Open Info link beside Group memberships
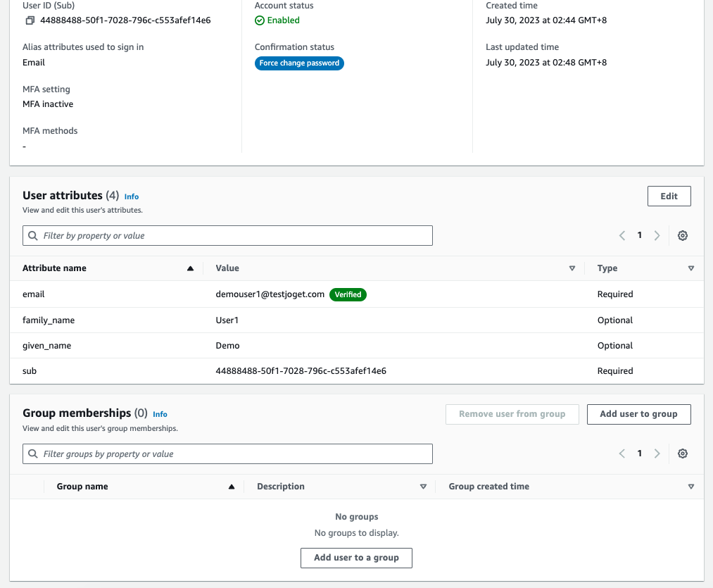 tap(160, 414)
